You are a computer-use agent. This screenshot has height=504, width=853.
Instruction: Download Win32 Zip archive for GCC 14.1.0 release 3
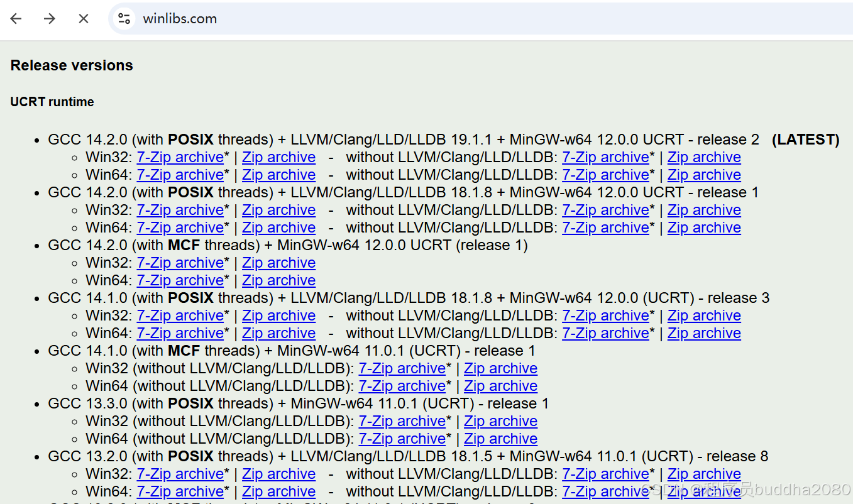click(x=279, y=315)
